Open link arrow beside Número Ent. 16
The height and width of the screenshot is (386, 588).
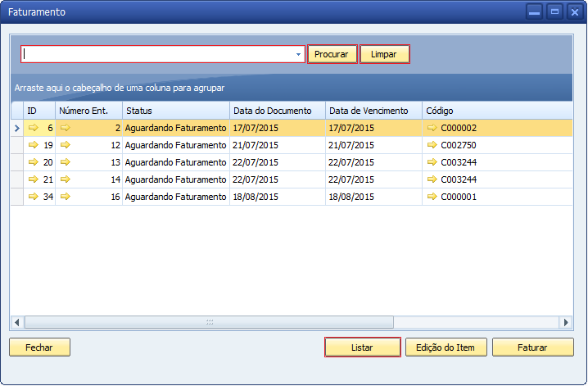point(66,196)
